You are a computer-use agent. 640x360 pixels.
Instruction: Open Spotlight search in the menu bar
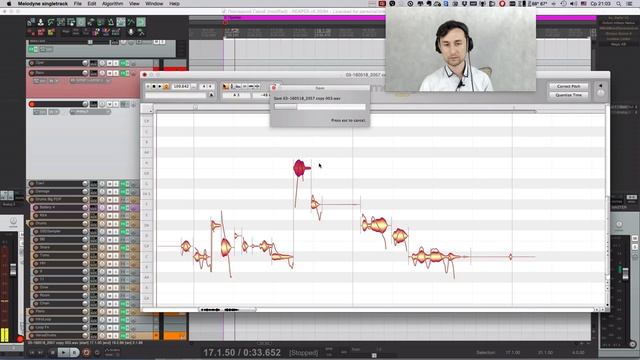pos(619,4)
